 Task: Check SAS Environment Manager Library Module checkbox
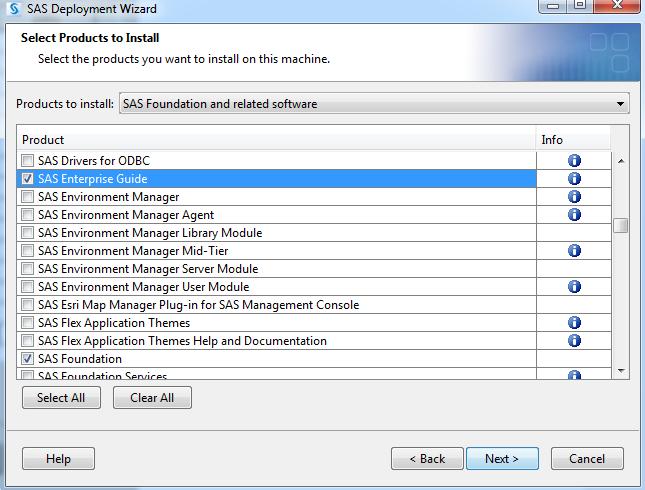coord(28,232)
